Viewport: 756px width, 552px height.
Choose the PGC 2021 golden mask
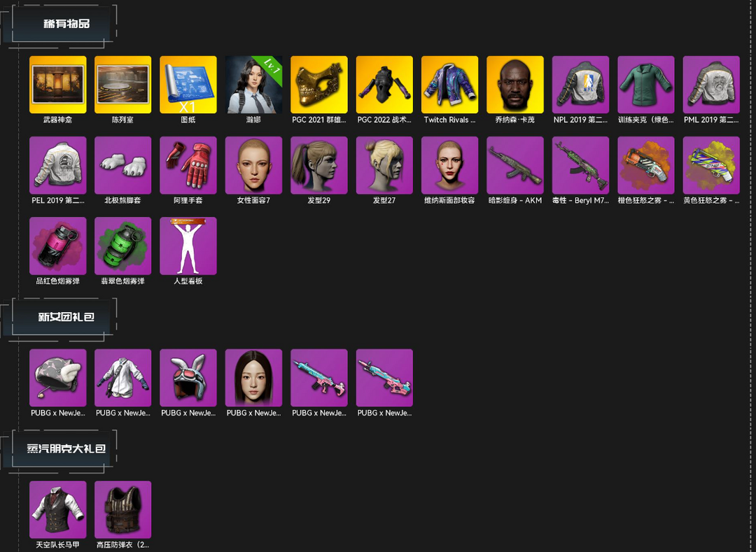click(319, 85)
